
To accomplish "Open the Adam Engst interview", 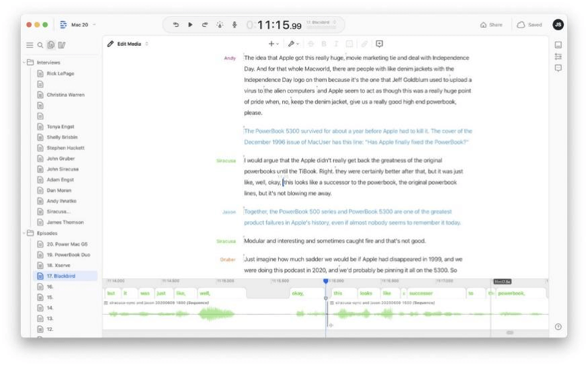I will (x=60, y=179).
